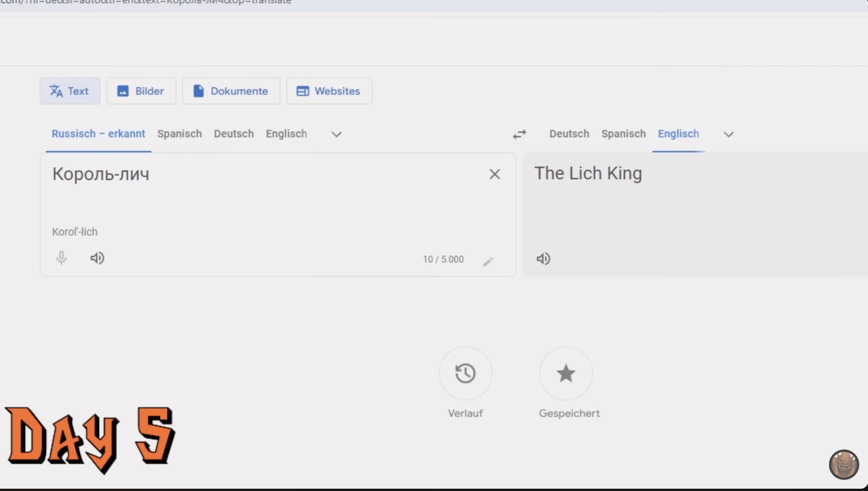868x491 pixels.
Task: Expand the source language dropdown chevron
Action: [x=336, y=134]
